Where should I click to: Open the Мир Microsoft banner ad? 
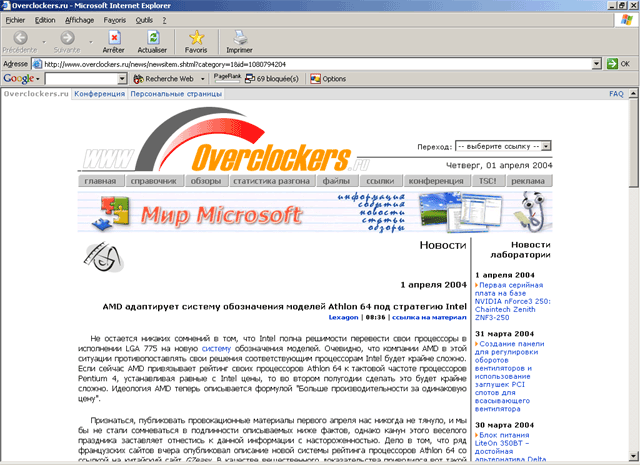coord(315,212)
